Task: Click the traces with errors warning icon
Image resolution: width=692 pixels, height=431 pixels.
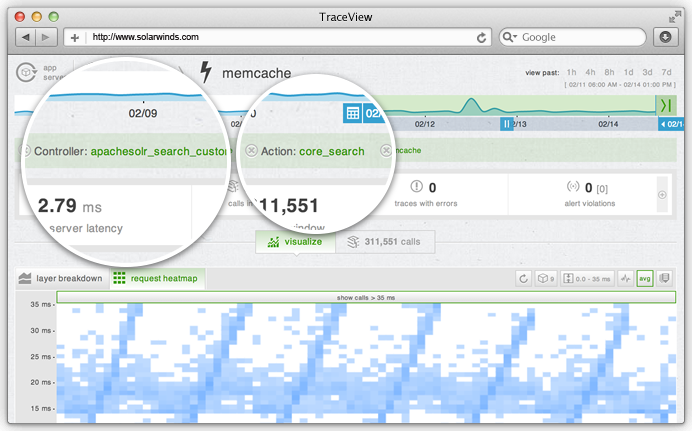Action: (417, 187)
